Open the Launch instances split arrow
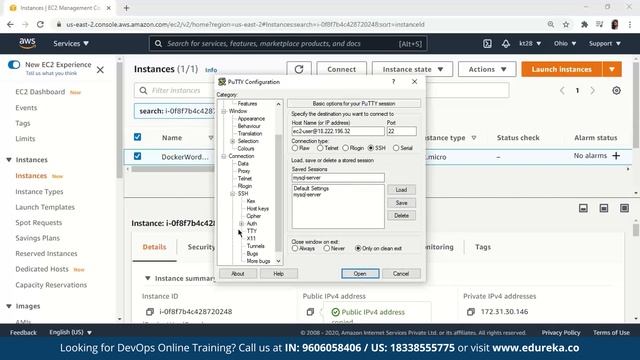Viewport: 640px width, 360px height. click(x=612, y=69)
